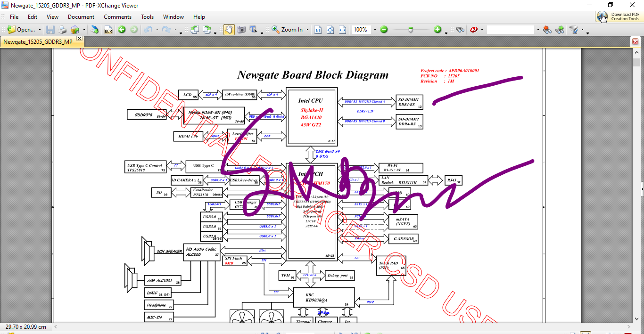Open the Document menu
644x334 pixels.
point(81,16)
